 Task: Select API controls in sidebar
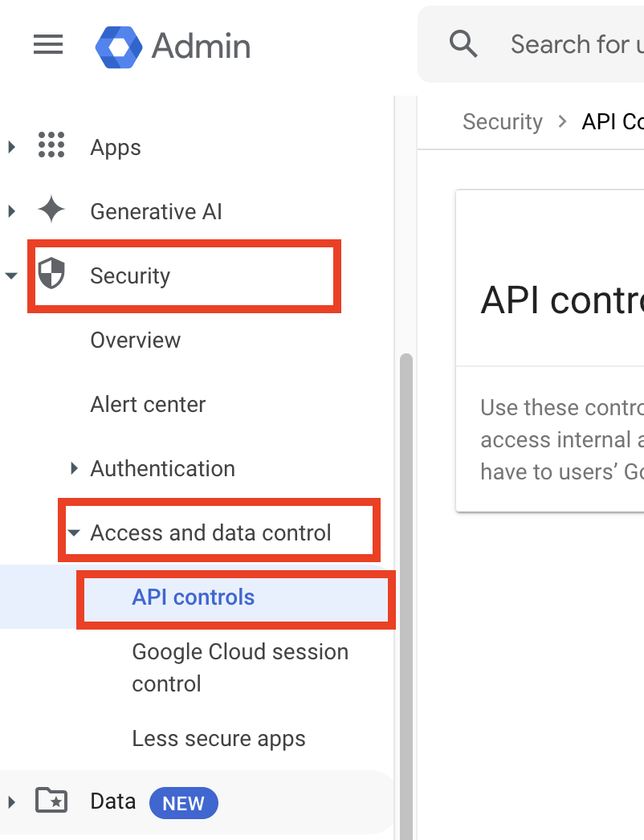click(x=194, y=597)
